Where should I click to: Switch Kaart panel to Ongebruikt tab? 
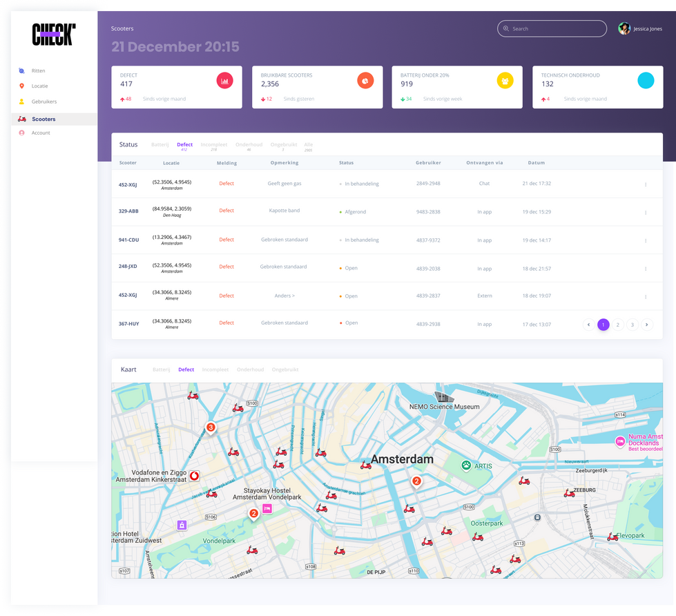tap(285, 370)
